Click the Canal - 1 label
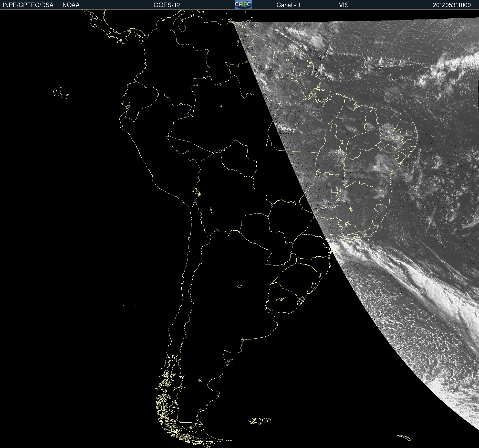This screenshot has height=448, width=479. (x=288, y=5)
